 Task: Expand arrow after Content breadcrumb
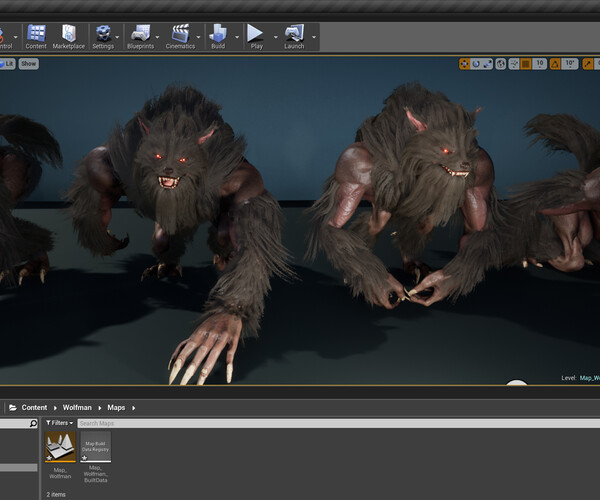[x=55, y=408]
